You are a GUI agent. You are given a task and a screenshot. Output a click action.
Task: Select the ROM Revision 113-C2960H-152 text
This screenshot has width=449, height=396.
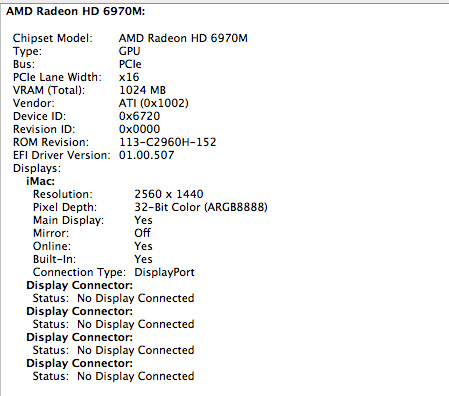coord(168,142)
